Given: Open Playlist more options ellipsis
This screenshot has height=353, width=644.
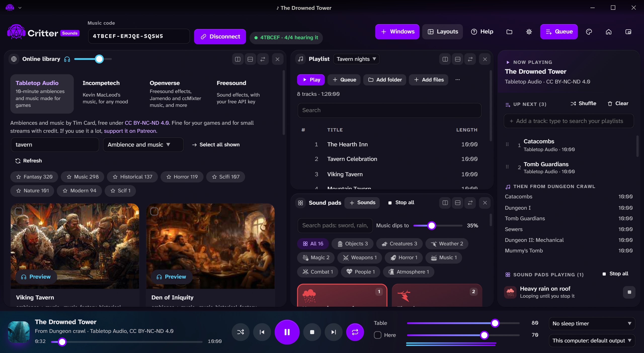Looking at the screenshot, I should pyautogui.click(x=457, y=80).
